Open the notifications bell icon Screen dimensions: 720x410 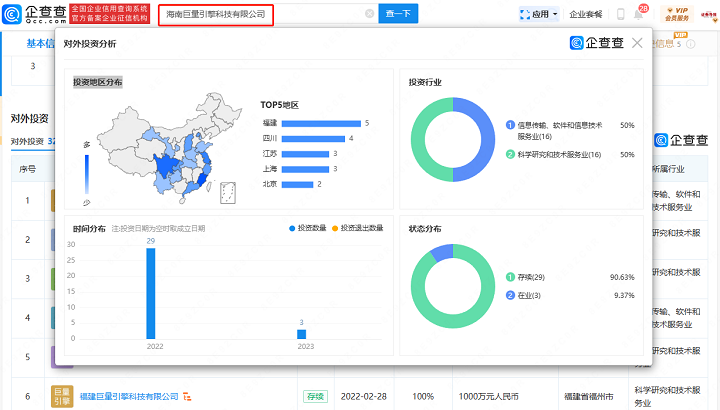pos(638,15)
